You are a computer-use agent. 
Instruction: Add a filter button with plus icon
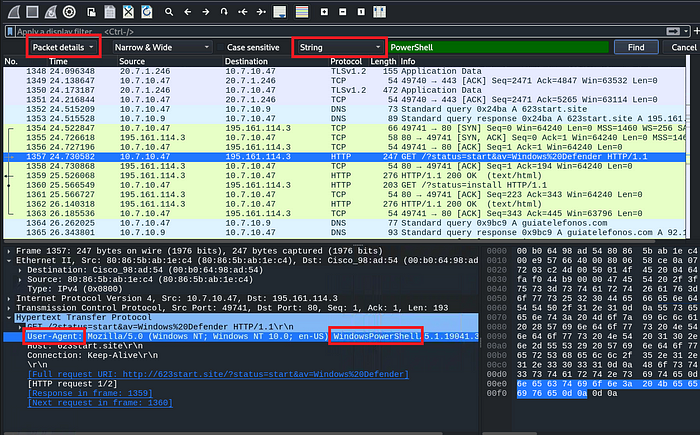[696, 31]
